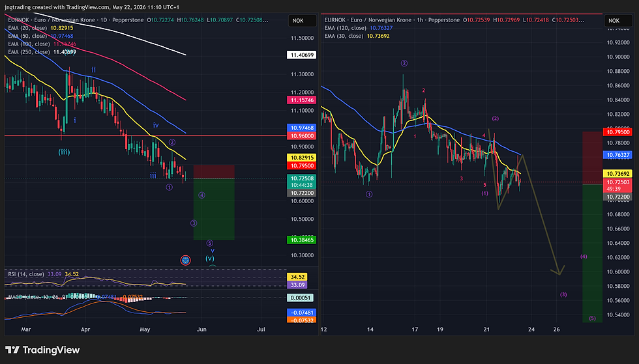The image size is (639, 364).
Task: Select the purple (2) wave label on 1h chart
Action: click(x=495, y=119)
